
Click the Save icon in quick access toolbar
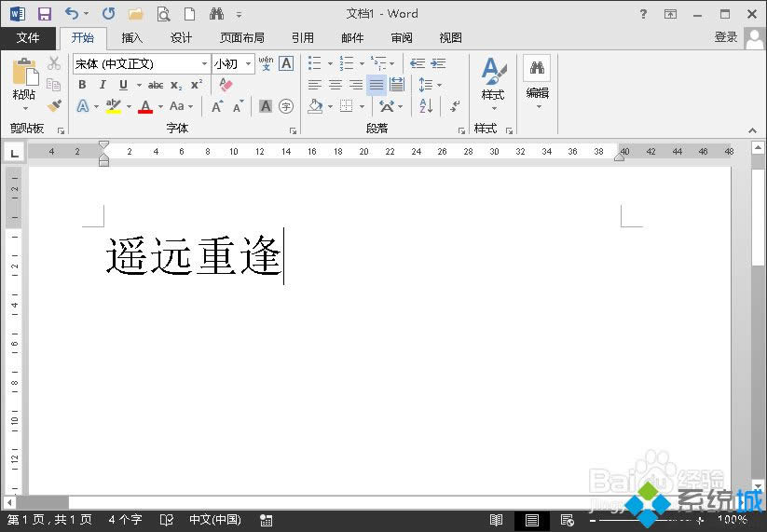click(x=44, y=14)
